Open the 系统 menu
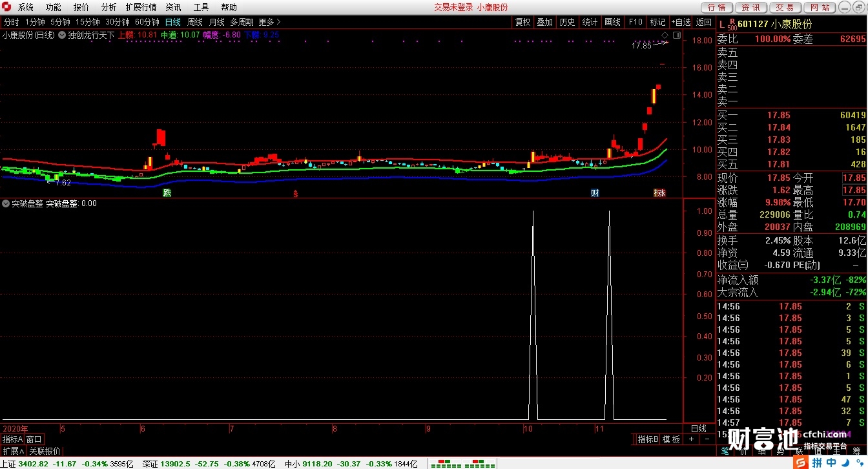This screenshot has width=868, height=469. pyautogui.click(x=26, y=7)
